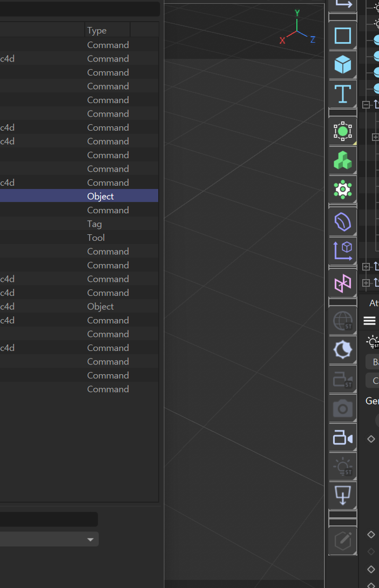Click the text field above the bottom dropdown
Image resolution: width=379 pixels, height=588 pixels.
[49, 519]
